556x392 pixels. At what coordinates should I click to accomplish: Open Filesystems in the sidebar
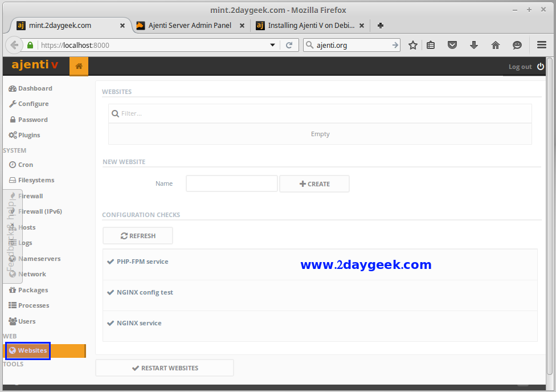(31, 180)
